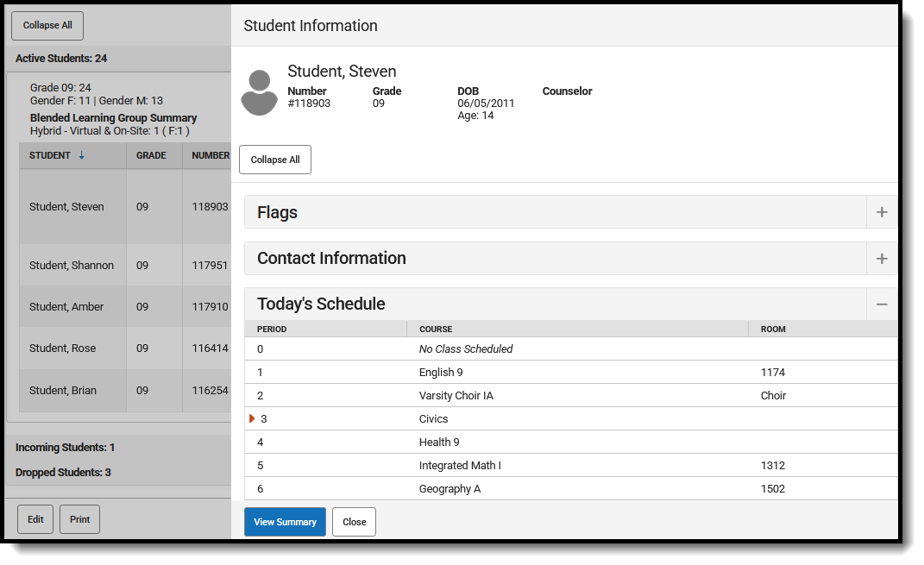Click the plus icon on Contact Information
Image resolution: width=924 pixels, height=565 pixels.
click(x=882, y=258)
